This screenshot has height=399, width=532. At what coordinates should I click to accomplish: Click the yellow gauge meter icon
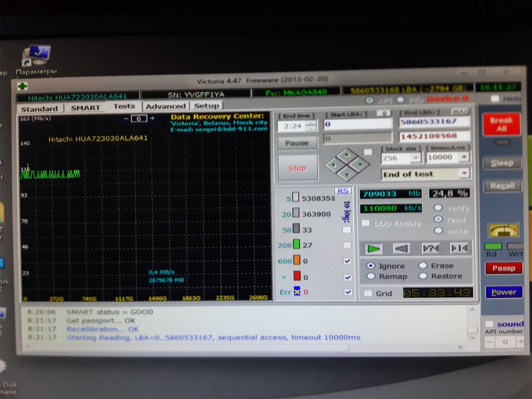pos(503,230)
